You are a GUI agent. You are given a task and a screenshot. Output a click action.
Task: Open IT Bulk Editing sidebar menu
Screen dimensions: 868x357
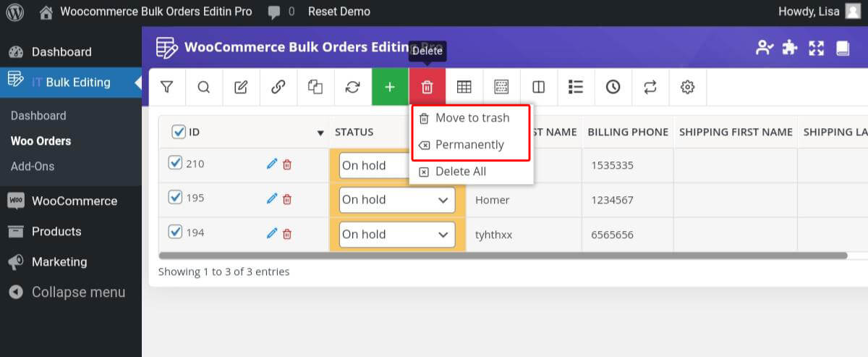[71, 82]
